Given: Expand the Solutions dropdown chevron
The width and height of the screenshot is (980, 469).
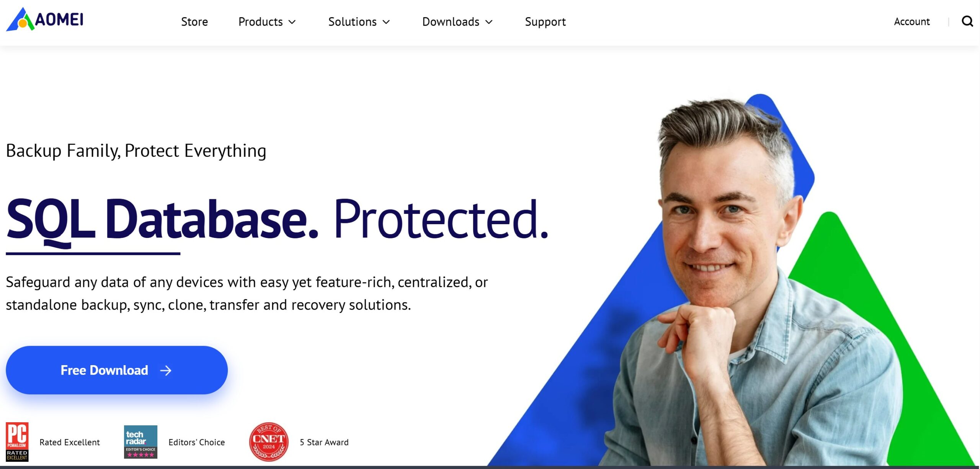Looking at the screenshot, I should (x=386, y=22).
